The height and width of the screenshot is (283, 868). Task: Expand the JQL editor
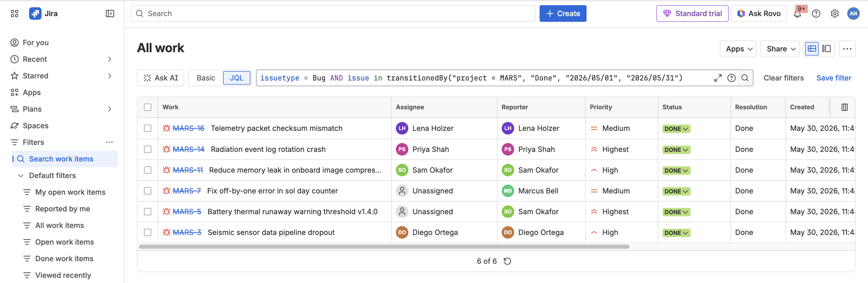(718, 78)
